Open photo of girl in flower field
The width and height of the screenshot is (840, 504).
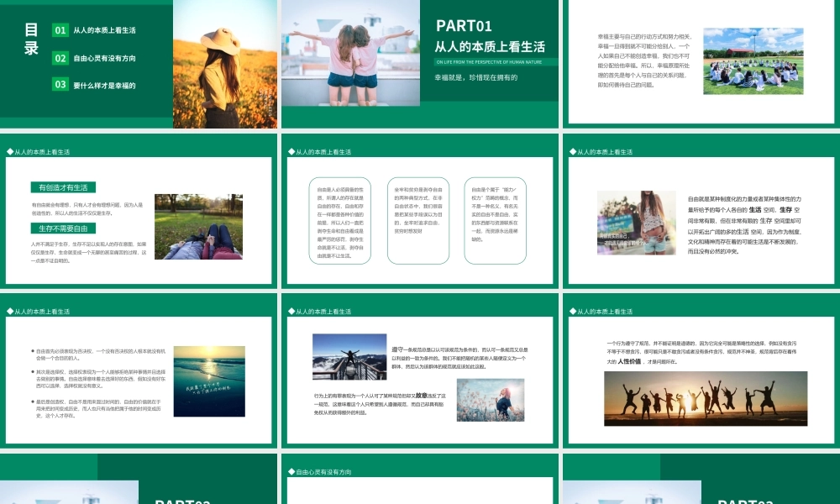pyautogui.click(x=491, y=400)
